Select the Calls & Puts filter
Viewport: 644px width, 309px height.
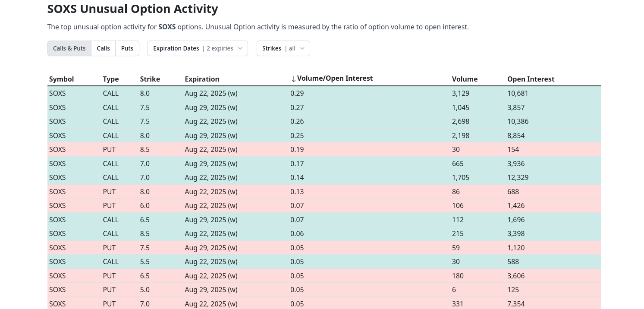pyautogui.click(x=69, y=48)
